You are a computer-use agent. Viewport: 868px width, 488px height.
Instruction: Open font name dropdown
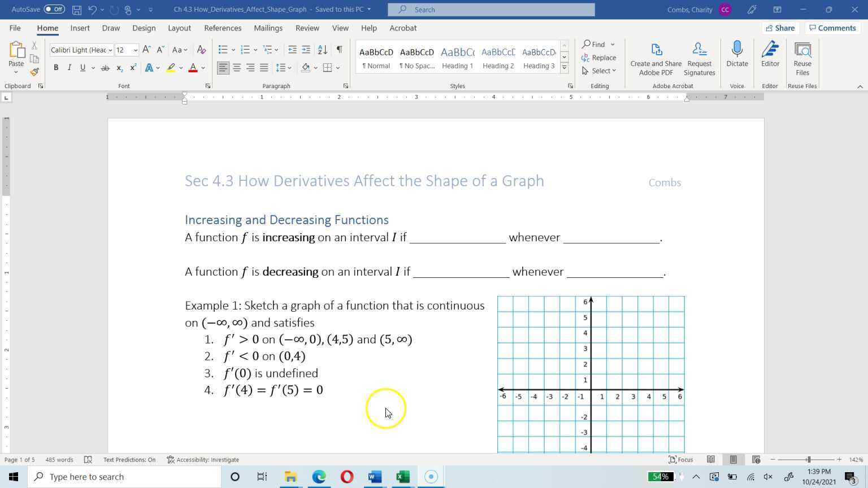pos(110,50)
